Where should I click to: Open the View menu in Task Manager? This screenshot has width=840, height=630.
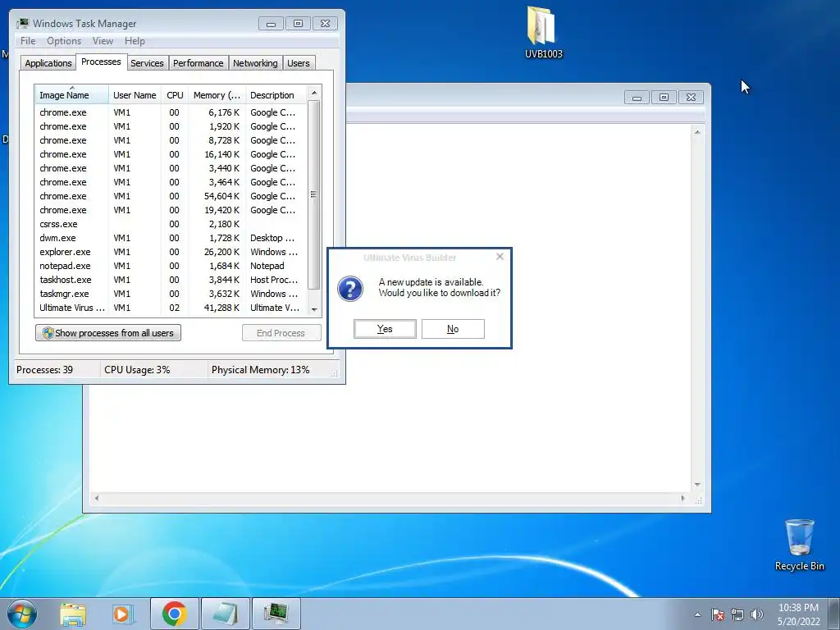click(x=103, y=41)
